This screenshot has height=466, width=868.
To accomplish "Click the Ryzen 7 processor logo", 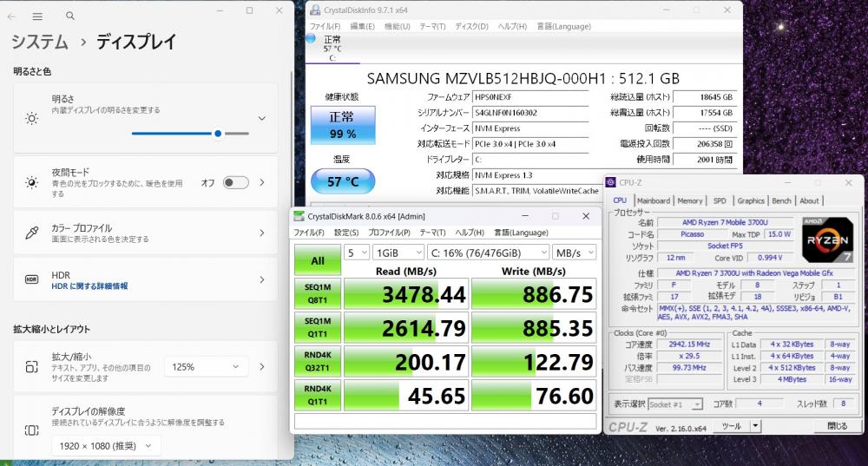I will (x=827, y=240).
